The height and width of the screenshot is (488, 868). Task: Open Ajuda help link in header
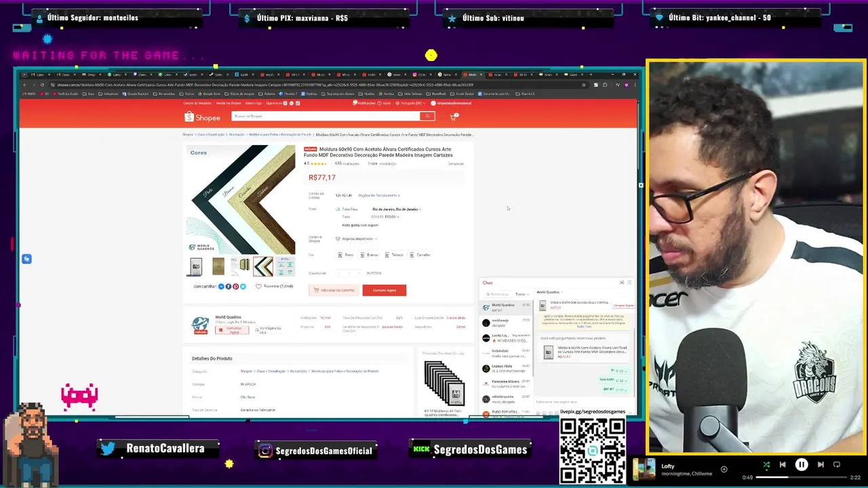pos(386,103)
